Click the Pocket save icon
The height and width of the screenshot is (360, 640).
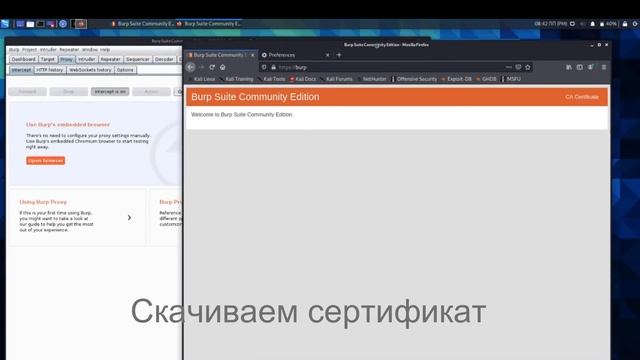tap(518, 67)
